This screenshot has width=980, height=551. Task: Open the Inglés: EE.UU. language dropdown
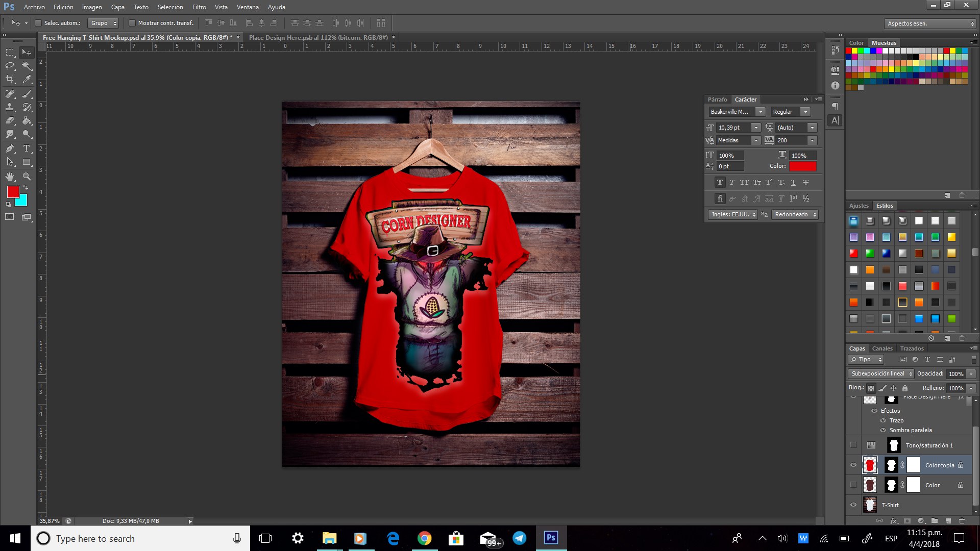click(733, 214)
